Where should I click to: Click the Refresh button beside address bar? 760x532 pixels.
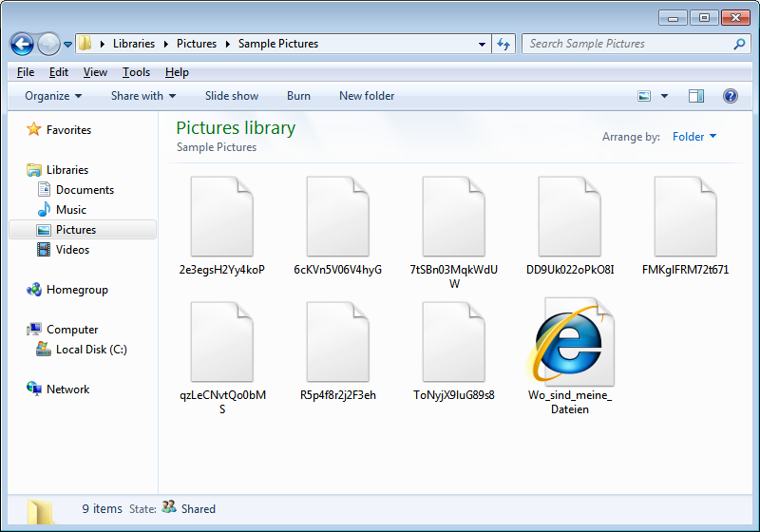pos(503,44)
